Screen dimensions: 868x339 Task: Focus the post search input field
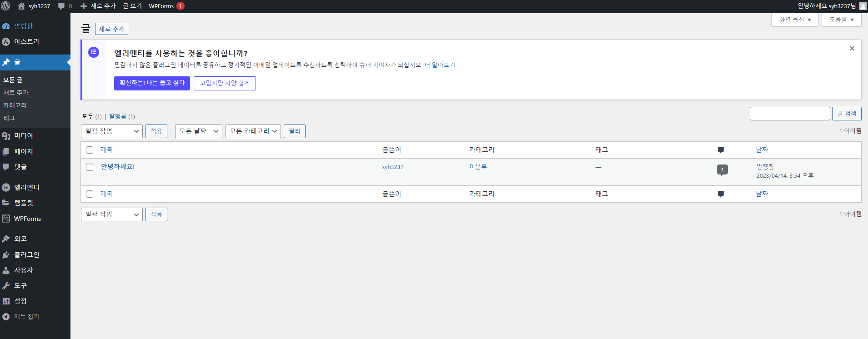[790, 114]
